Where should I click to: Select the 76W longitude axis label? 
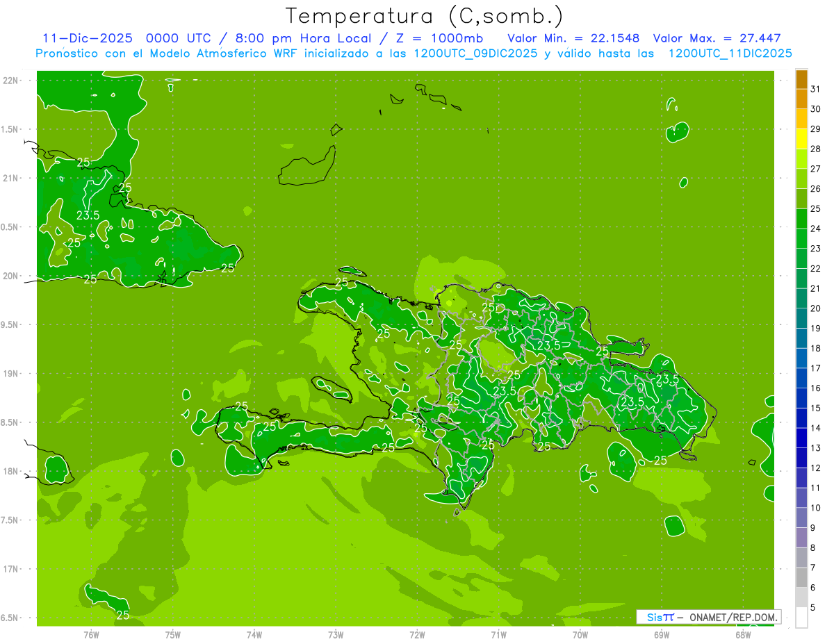(91, 634)
